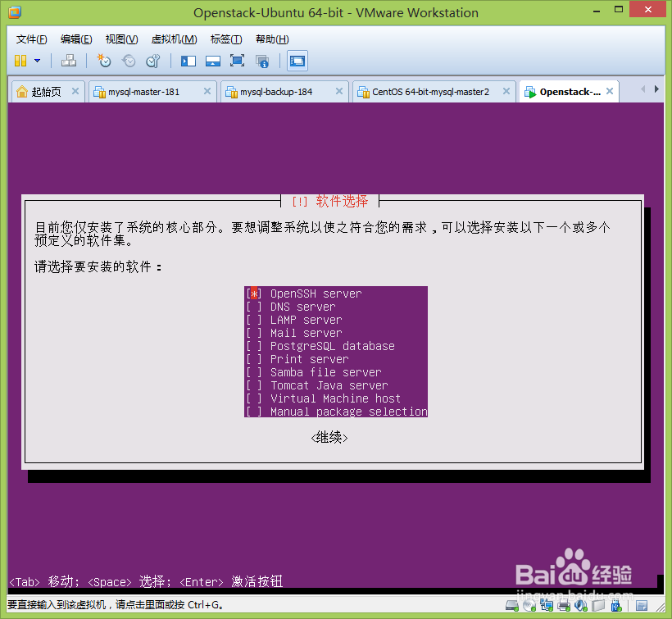Open the suspend button dropdown arrow
Screen dimensions: 672x619
(x=36, y=61)
